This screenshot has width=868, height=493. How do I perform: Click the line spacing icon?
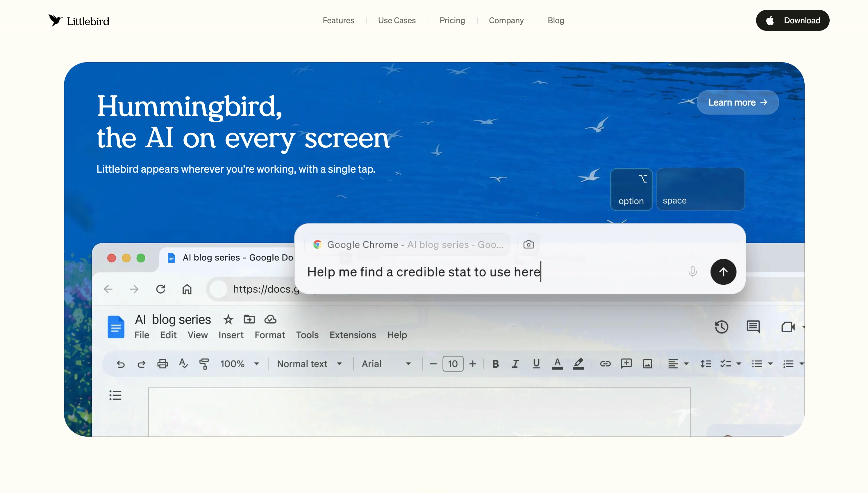(706, 364)
